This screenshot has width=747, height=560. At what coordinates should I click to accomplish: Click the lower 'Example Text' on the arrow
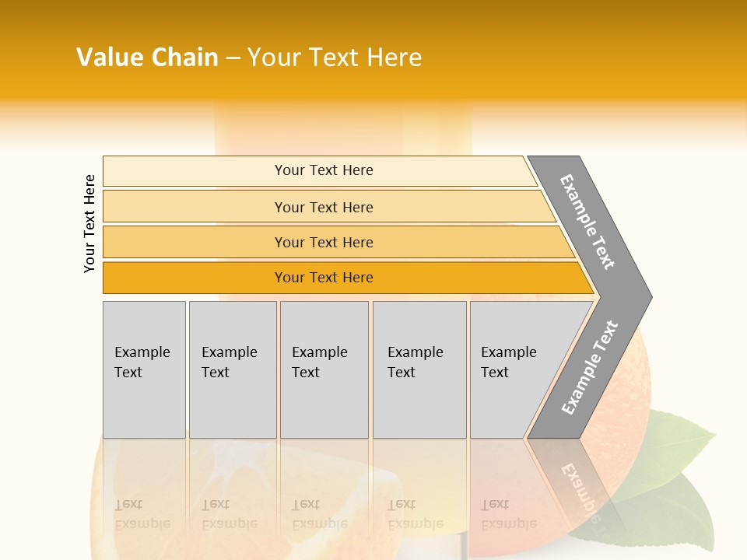(589, 368)
